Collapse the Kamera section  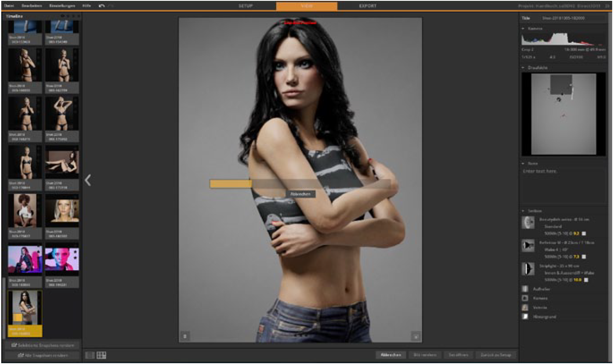tap(523, 29)
